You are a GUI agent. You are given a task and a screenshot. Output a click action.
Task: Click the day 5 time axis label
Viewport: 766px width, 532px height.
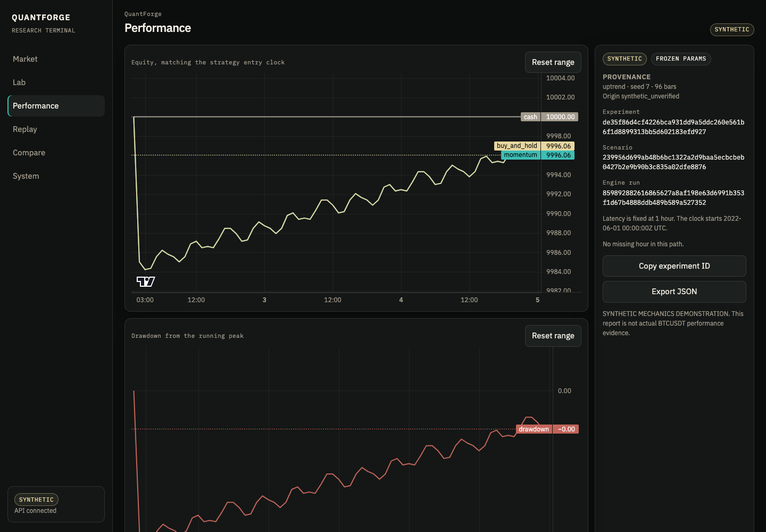pyautogui.click(x=537, y=300)
